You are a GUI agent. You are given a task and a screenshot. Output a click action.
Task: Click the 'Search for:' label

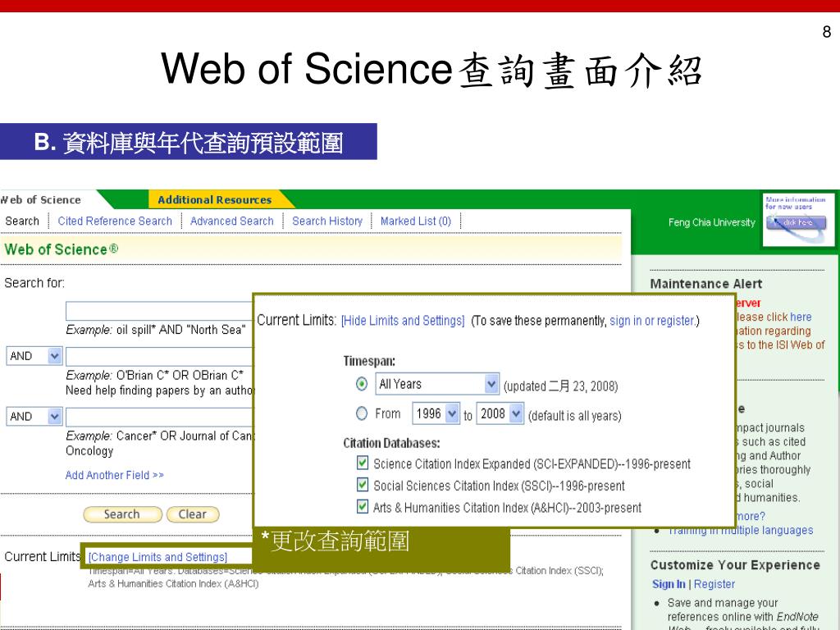(x=34, y=283)
